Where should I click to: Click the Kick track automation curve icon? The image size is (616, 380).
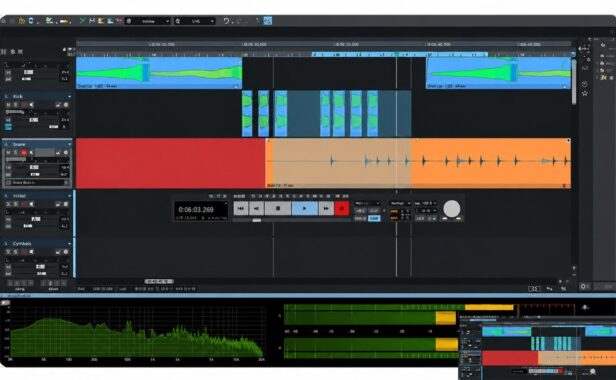tap(58, 105)
